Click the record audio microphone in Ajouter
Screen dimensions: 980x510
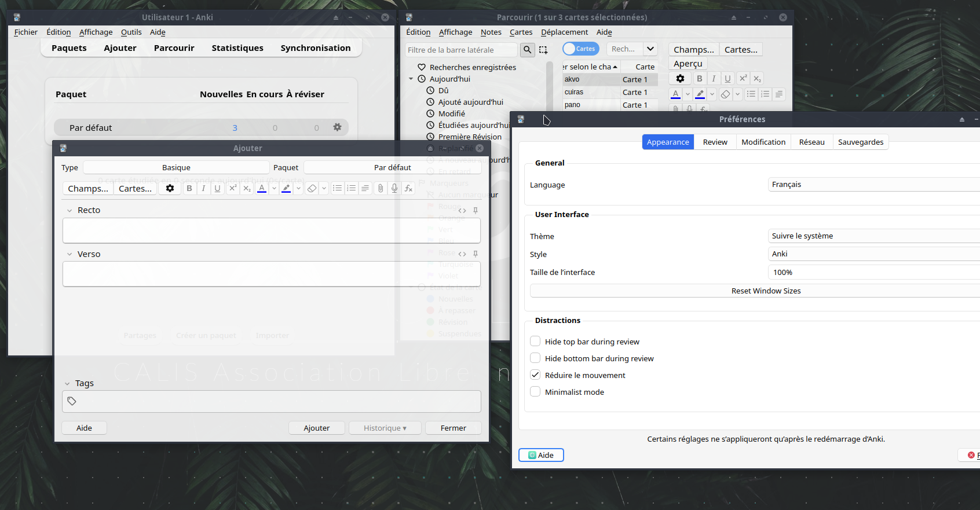coord(394,188)
